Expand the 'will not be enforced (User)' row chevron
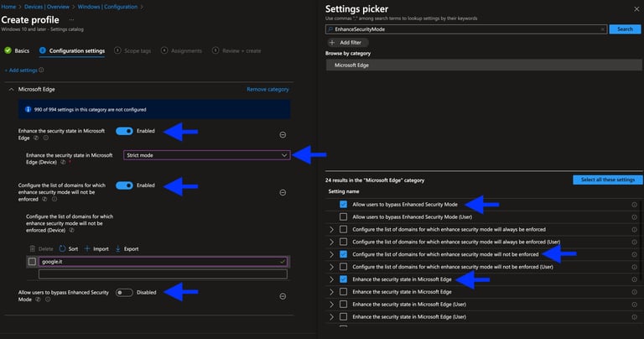The image size is (644, 339). pos(332,267)
